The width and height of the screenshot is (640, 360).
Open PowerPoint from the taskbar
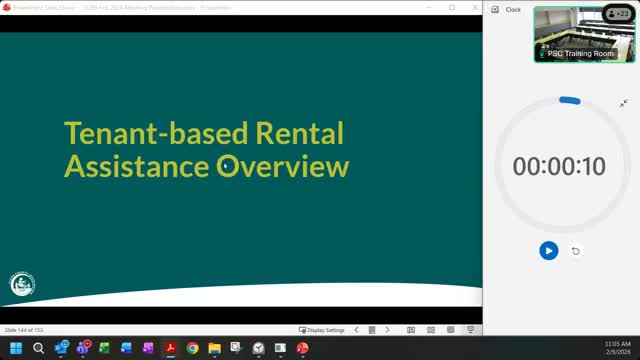[302, 348]
